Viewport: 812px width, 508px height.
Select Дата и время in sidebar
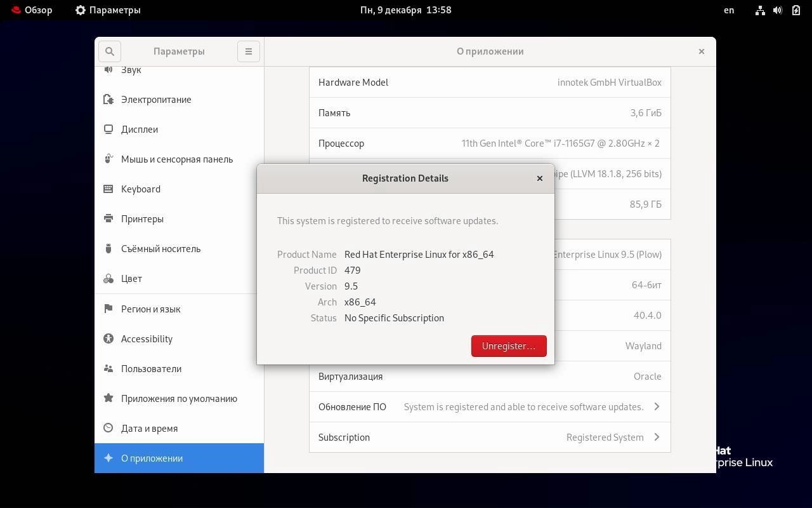(x=179, y=428)
